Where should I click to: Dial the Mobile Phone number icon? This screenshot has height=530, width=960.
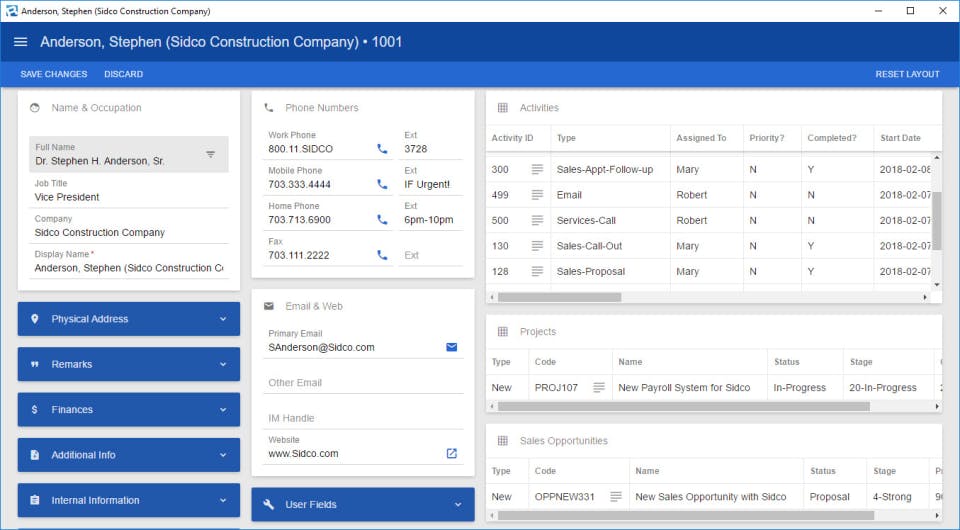pos(382,184)
